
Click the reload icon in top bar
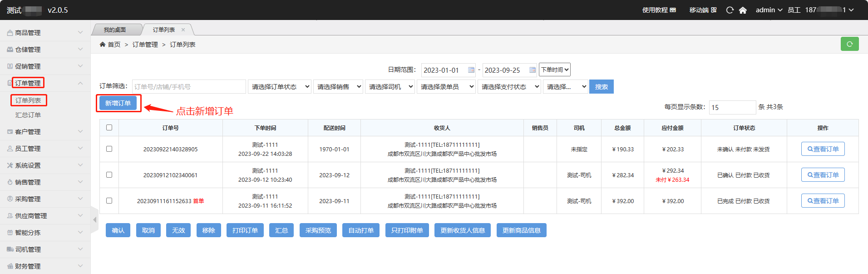pos(730,10)
